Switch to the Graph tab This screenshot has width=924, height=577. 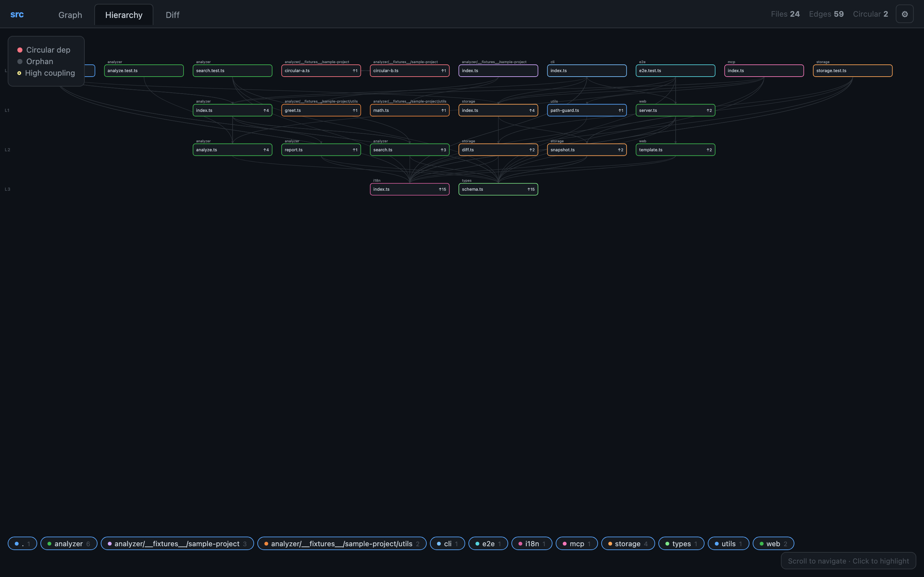[70, 14]
